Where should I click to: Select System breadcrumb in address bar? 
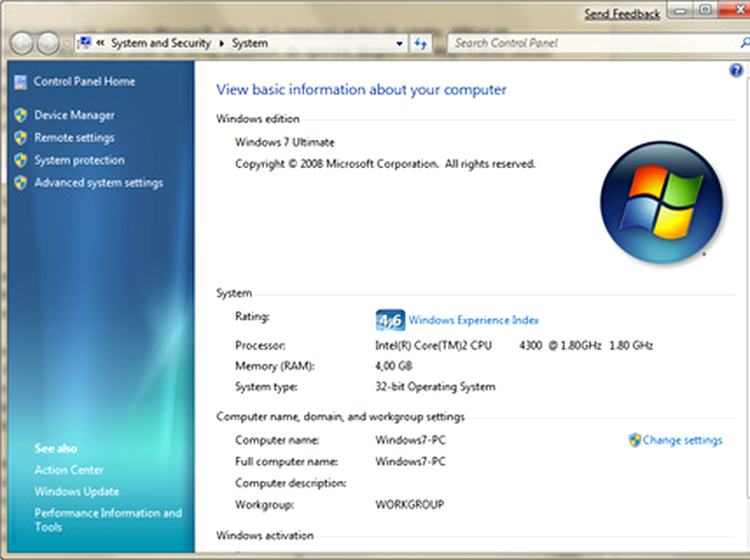tap(250, 43)
